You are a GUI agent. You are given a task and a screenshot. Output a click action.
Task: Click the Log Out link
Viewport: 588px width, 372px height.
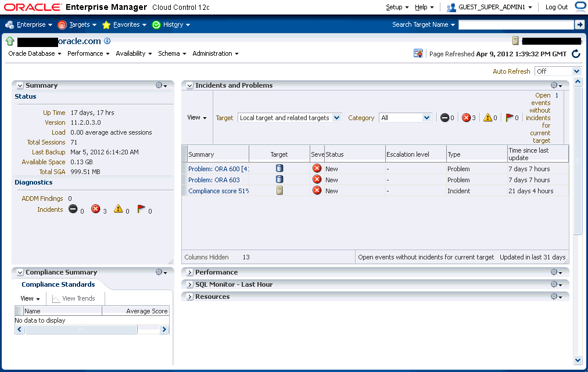(x=557, y=7)
